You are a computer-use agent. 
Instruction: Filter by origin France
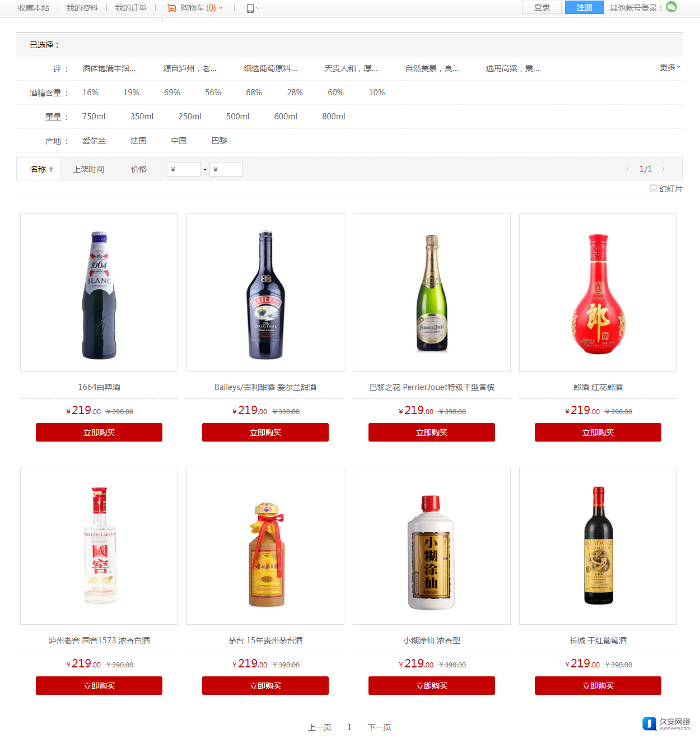pyautogui.click(x=138, y=141)
